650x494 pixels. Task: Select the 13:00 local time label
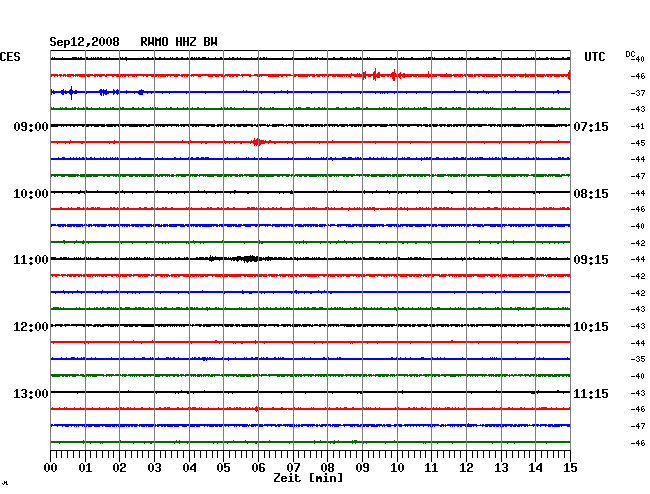click(x=31, y=393)
